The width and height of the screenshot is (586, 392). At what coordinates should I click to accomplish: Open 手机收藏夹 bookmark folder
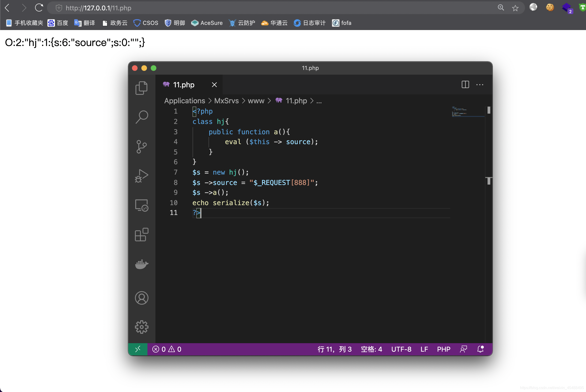pos(24,23)
